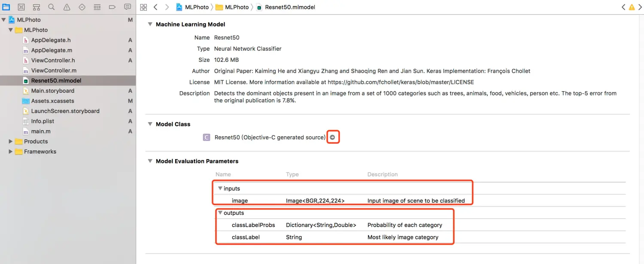Image resolution: width=644 pixels, height=264 pixels.
Task: Click the MIT License text line
Action: tap(344, 82)
